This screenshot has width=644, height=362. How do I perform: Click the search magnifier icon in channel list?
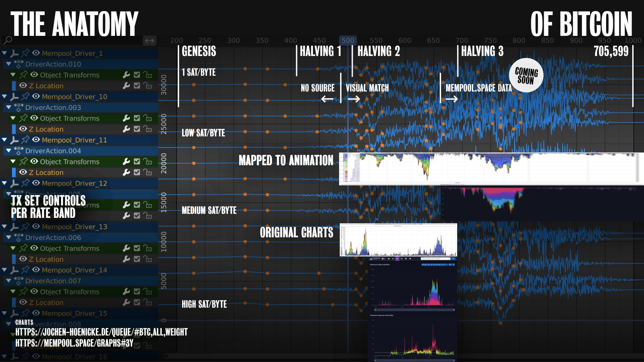point(8,40)
